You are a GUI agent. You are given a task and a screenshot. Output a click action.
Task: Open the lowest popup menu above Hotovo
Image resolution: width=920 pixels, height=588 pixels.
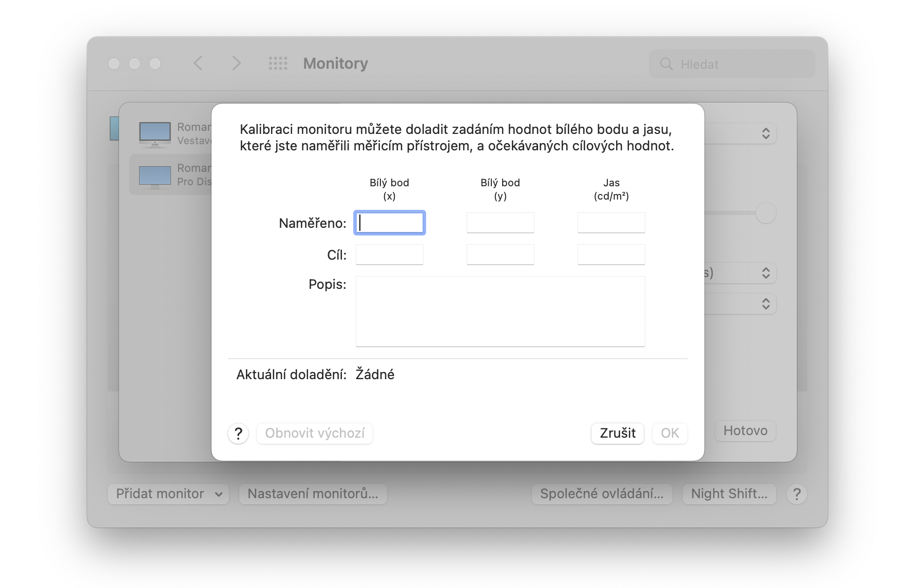[740, 304]
